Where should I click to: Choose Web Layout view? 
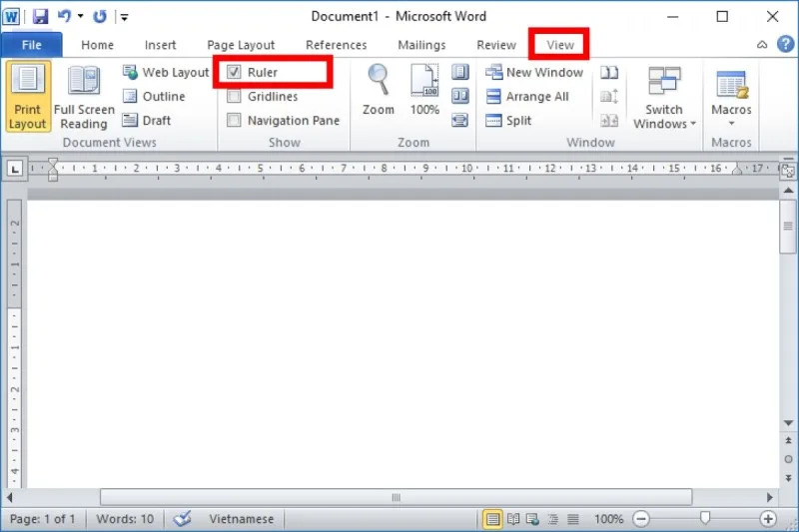(166, 72)
